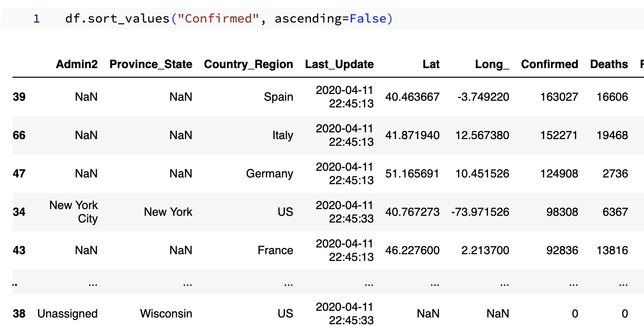The image size is (644, 329).
Task: Click deaths value 6367
Action: 616,212
